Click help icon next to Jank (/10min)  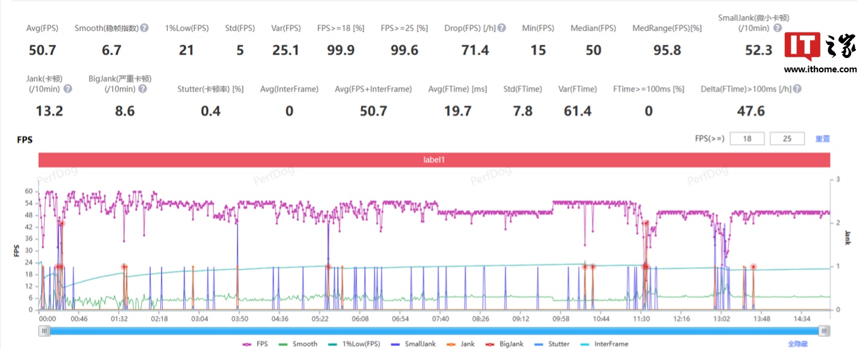[68, 89]
